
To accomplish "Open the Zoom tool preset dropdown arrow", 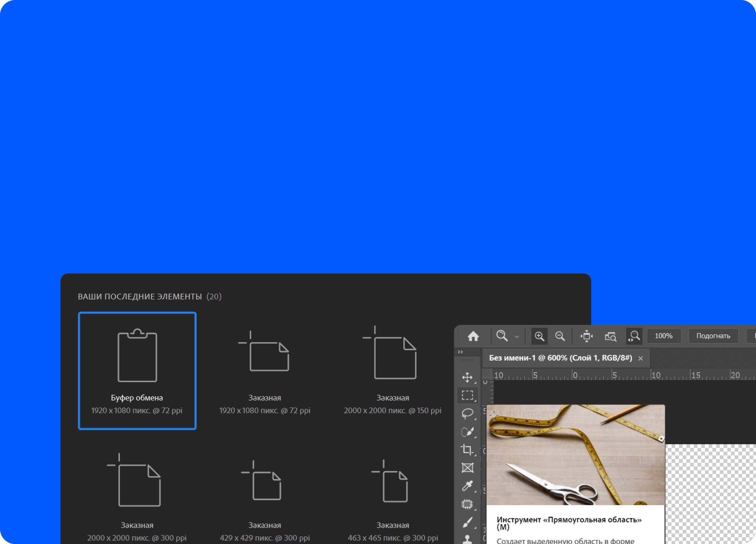I will click(517, 336).
